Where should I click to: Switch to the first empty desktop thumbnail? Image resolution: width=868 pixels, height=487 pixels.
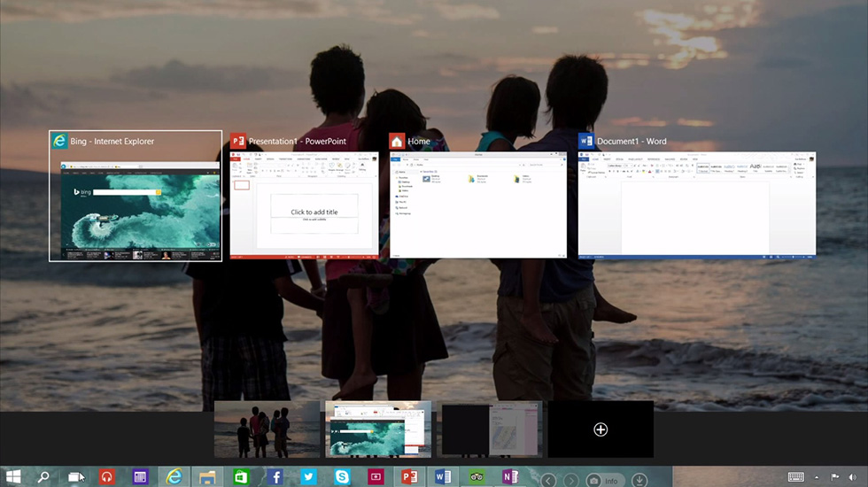pyautogui.click(x=267, y=429)
